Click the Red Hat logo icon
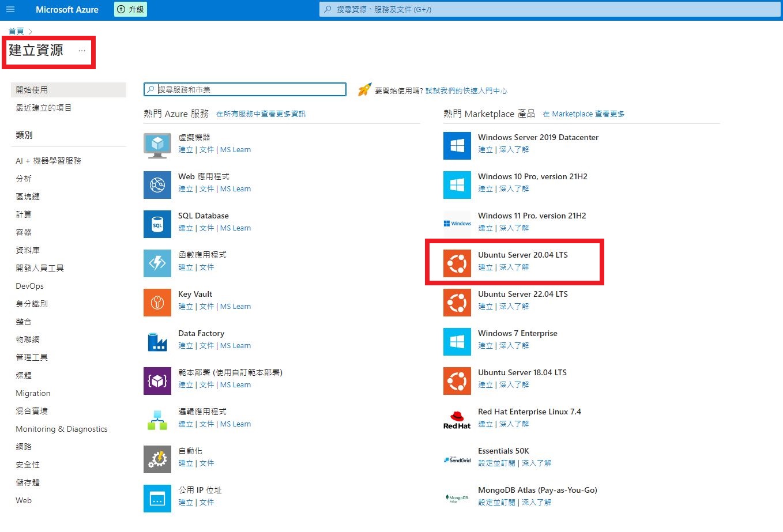 point(457,420)
